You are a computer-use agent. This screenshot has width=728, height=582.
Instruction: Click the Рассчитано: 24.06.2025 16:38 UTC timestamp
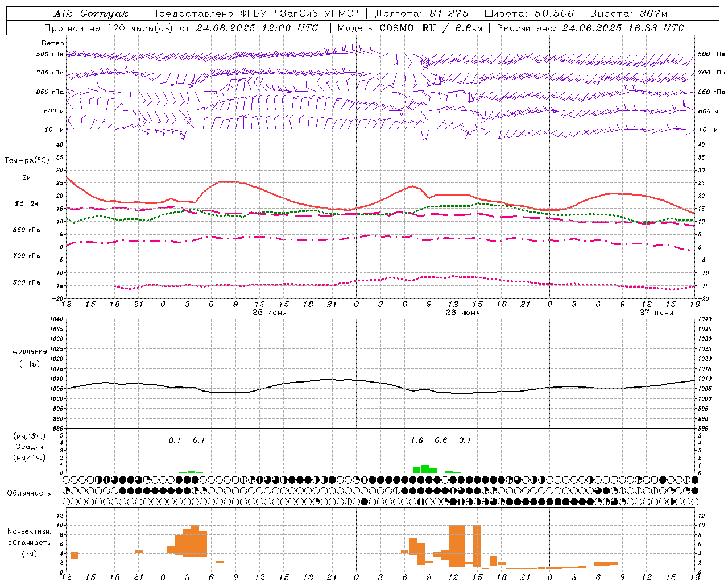[590, 28]
